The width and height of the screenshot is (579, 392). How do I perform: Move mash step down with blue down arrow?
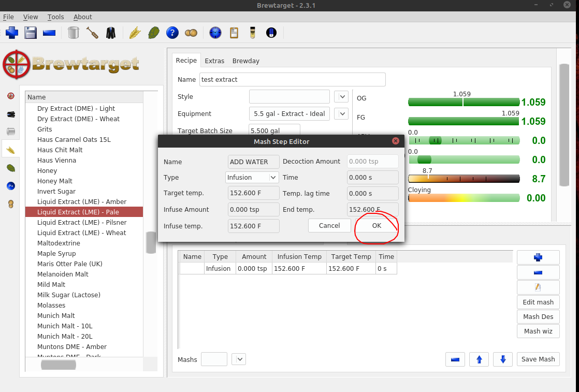pyautogui.click(x=503, y=359)
